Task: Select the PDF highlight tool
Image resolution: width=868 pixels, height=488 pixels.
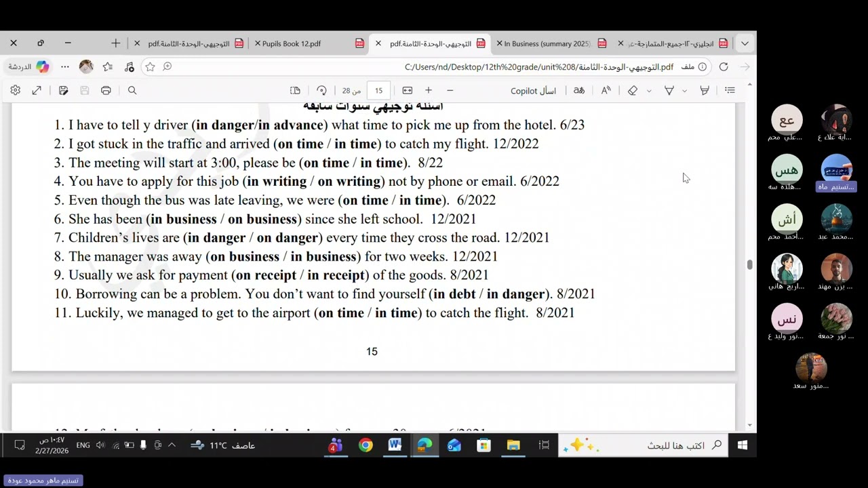Action: click(705, 90)
